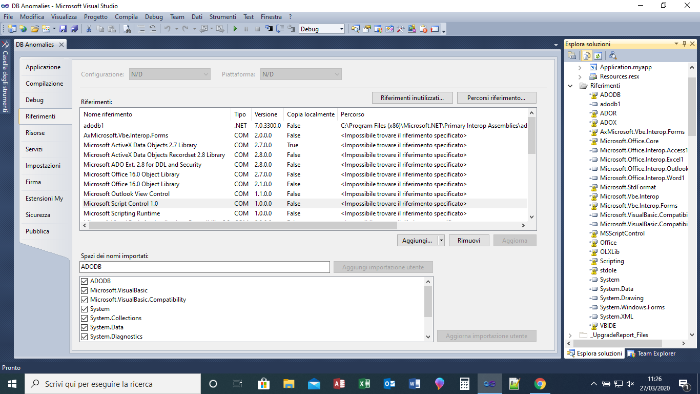This screenshot has height=394, width=700.
Task: Open the Esplora soluzioni window options dropdown
Action: pos(676,44)
